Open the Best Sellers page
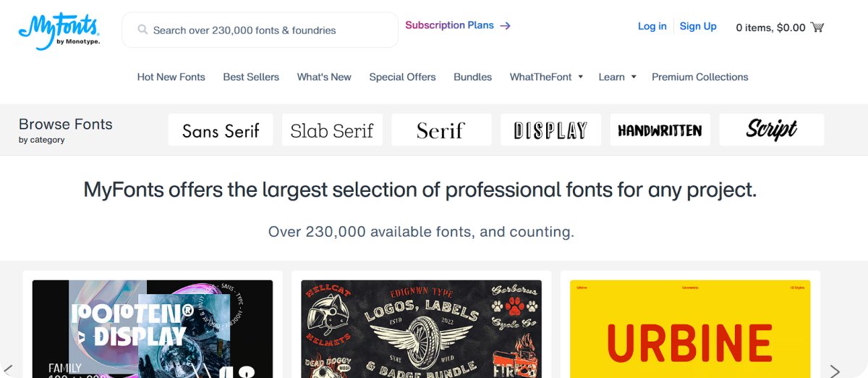 click(x=251, y=77)
